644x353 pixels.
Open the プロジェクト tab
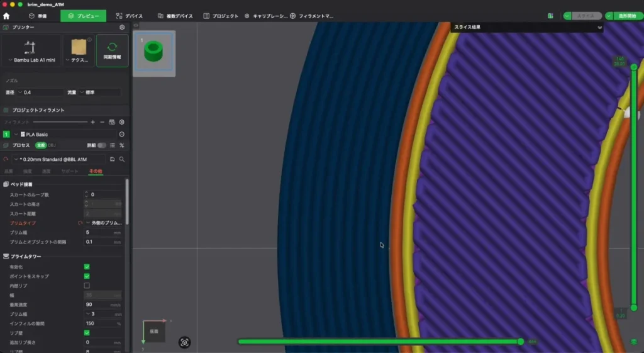pos(221,16)
